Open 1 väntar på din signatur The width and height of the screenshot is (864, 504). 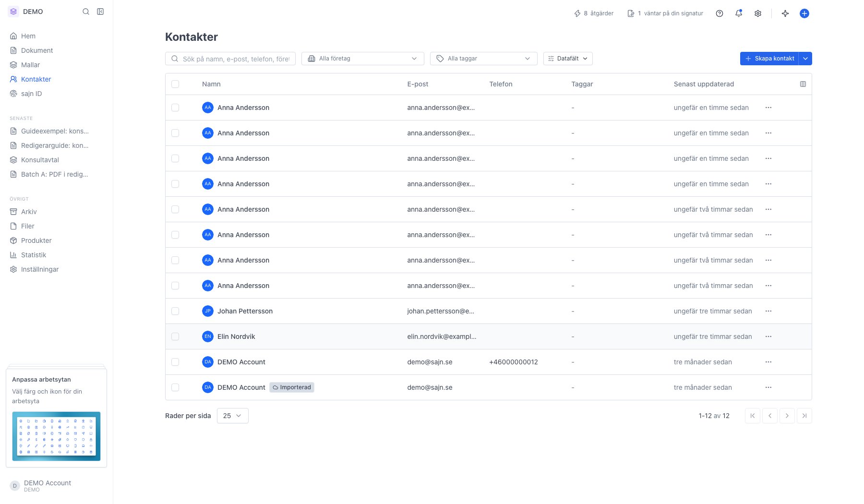(665, 13)
